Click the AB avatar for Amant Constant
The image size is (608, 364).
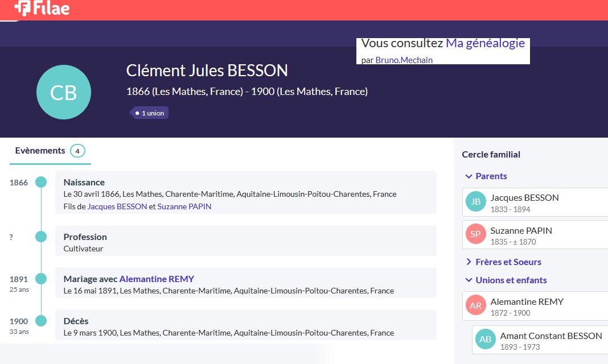click(486, 340)
